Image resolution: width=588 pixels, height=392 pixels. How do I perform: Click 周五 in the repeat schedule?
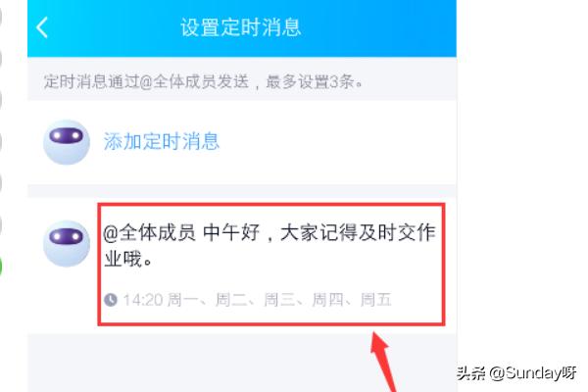(x=375, y=300)
